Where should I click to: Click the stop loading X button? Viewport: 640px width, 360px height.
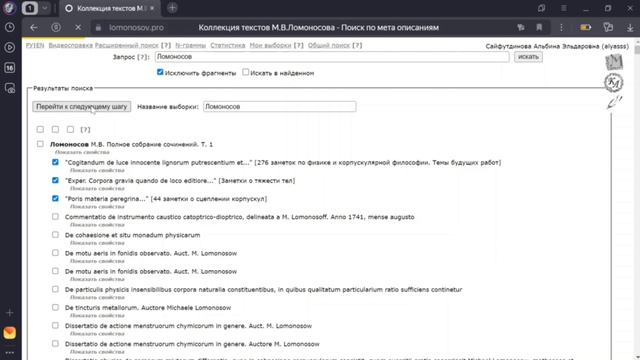pos(78,27)
